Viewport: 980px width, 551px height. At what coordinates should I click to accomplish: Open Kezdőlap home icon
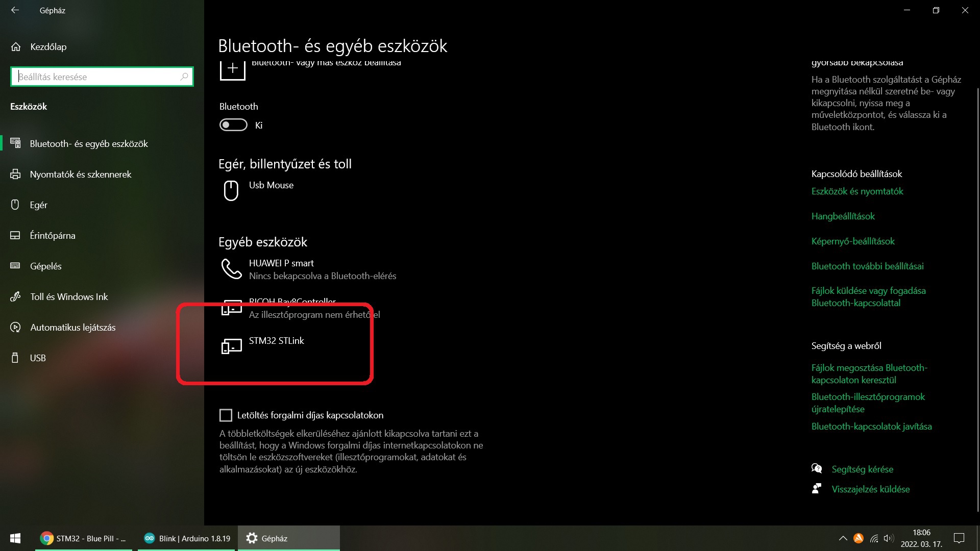[x=16, y=47]
